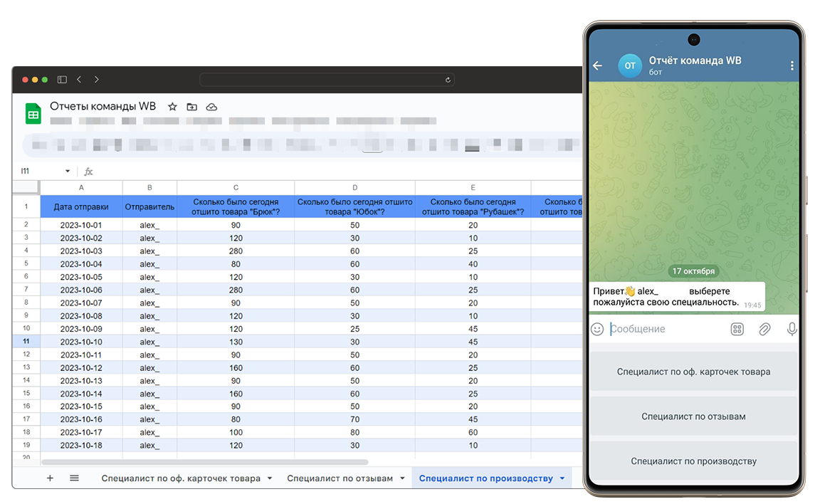Select column A header
820x504 pixels.
click(81, 187)
